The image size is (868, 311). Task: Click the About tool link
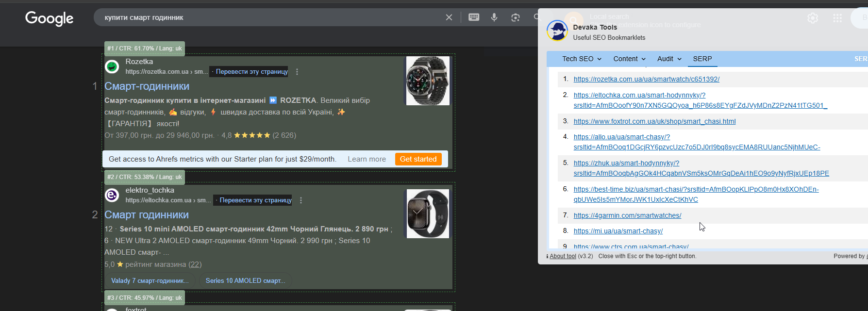(x=563, y=256)
